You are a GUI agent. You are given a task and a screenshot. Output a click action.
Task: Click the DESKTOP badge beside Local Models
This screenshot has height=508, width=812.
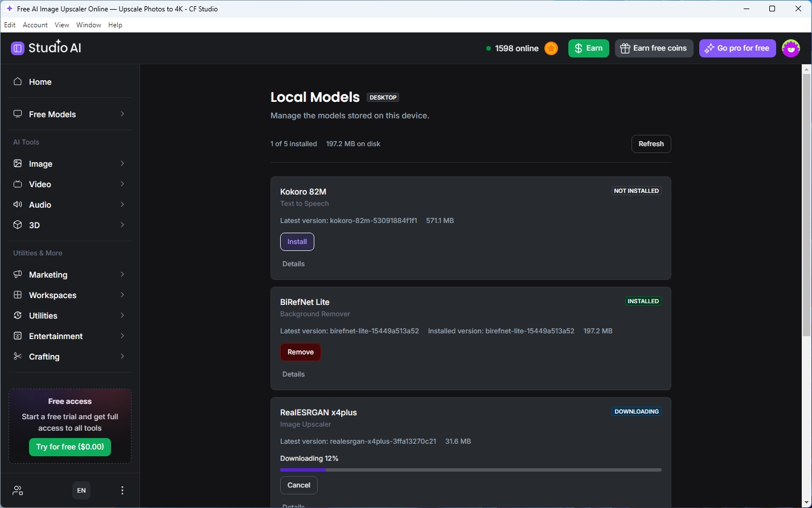(x=383, y=97)
